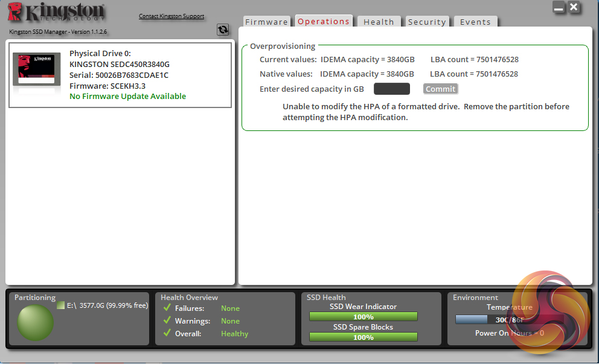This screenshot has width=599, height=364.
Task: Click 'E:\ 3577.0G (99.99% free)' partition entry
Action: pos(107,305)
